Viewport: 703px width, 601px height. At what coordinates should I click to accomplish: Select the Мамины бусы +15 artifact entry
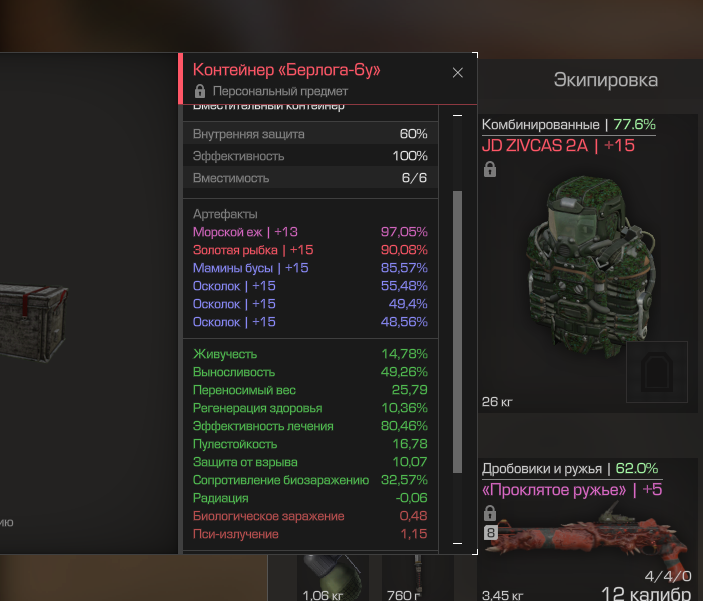point(310,268)
